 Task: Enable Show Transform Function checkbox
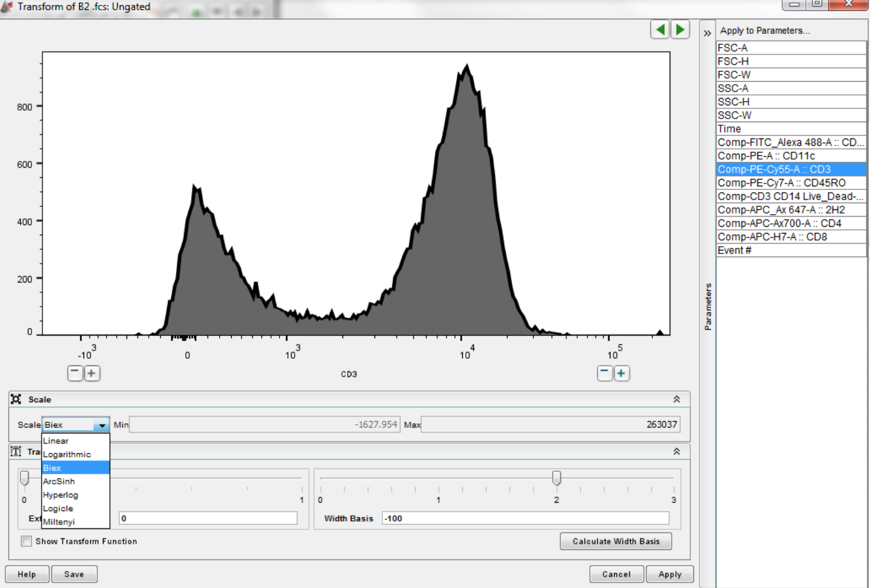[27, 541]
